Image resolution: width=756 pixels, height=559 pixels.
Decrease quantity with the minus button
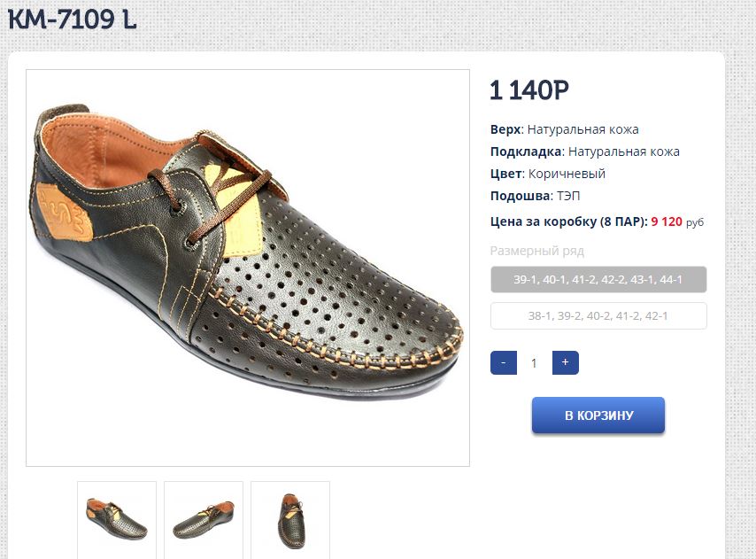tap(503, 362)
